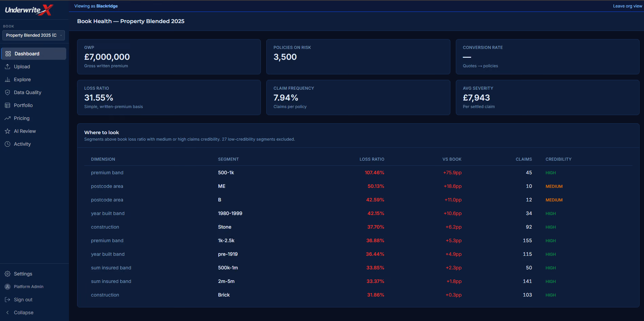Click the CREDIBILITY column header

coord(558,159)
